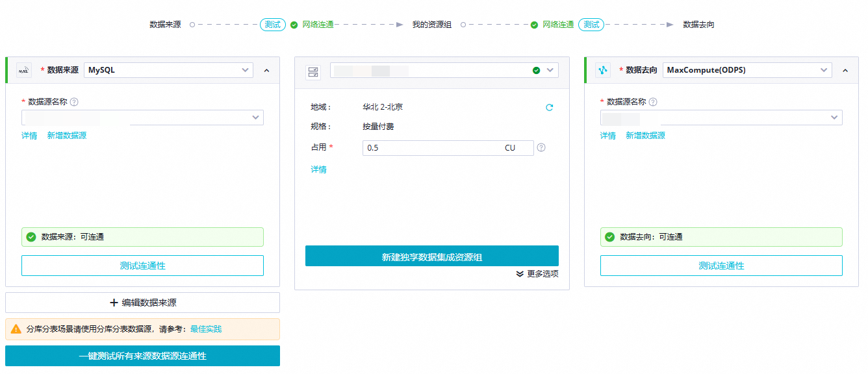Open the MaxCompute(ODPS) destination type dropdown

tap(747, 70)
